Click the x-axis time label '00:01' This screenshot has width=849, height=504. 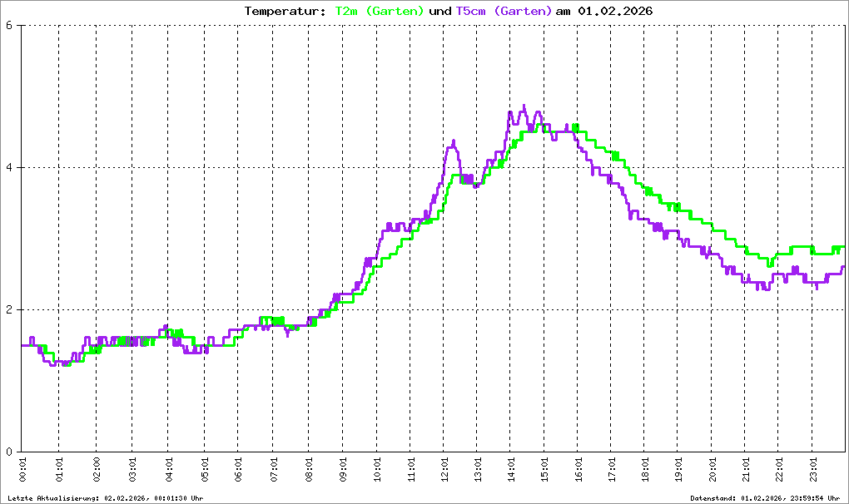[22, 469]
